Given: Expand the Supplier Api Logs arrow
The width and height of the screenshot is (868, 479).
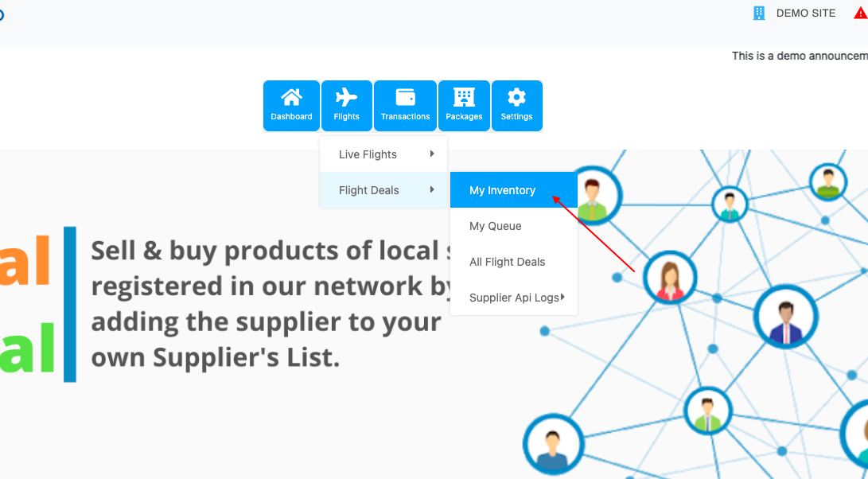Looking at the screenshot, I should pos(562,298).
